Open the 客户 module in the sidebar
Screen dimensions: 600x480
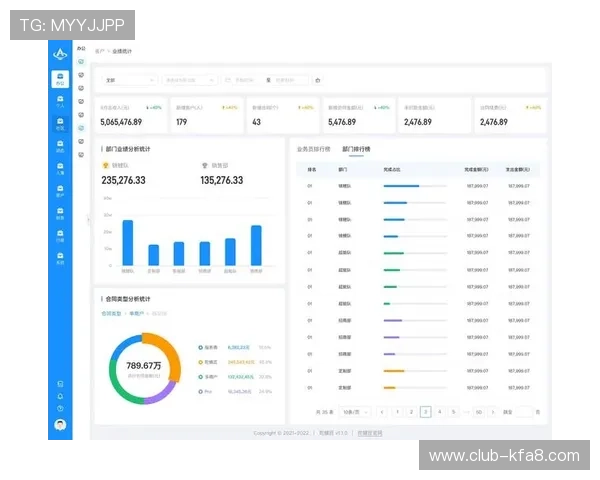point(61,193)
